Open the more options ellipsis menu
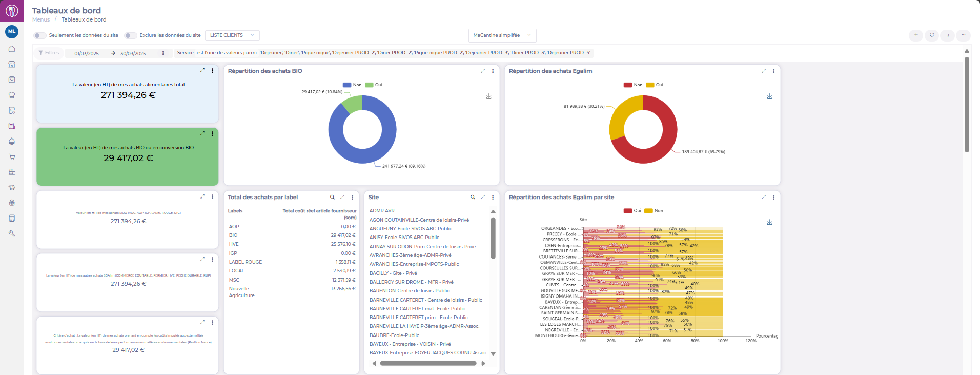 [x=963, y=35]
